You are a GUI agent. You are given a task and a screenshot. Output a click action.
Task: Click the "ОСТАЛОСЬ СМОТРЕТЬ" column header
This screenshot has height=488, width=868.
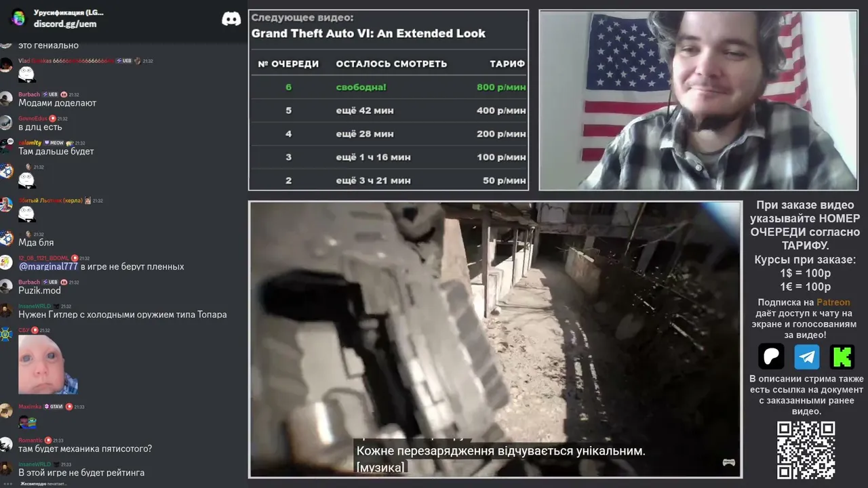[391, 64]
